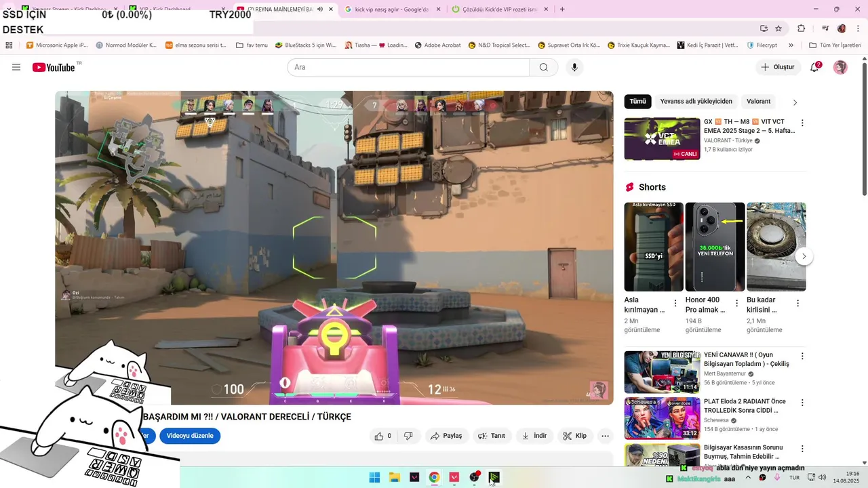Open Chrome apps grid in bookmarks bar
The image size is (868, 488).
(9, 45)
